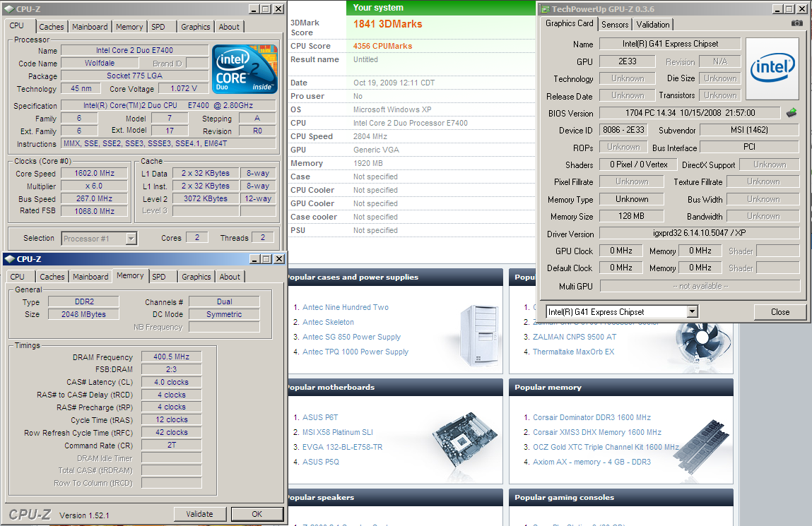Click the Level 2 cache 3072 KBytes value
812x526 pixels.
coord(206,198)
